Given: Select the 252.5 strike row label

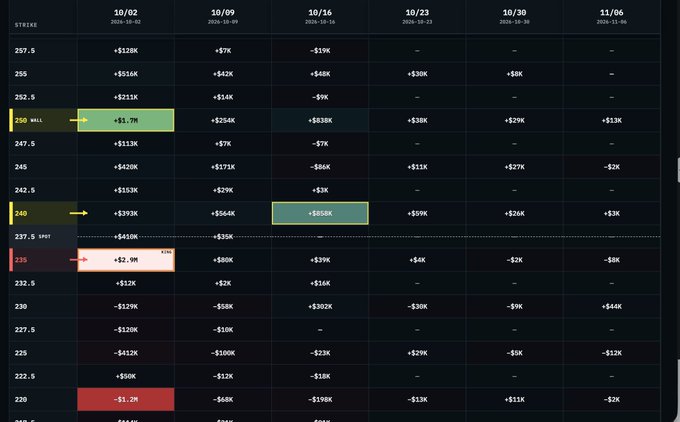Looking at the screenshot, I should 43,97.
